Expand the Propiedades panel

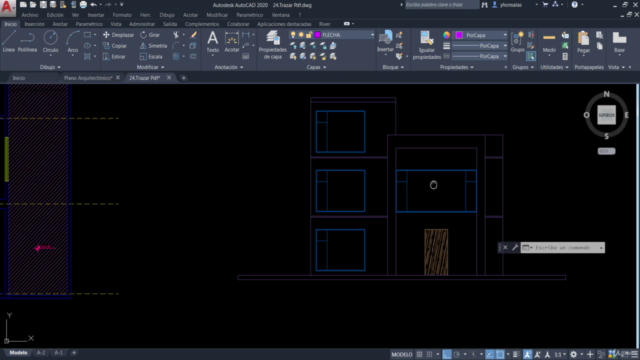click(x=457, y=67)
